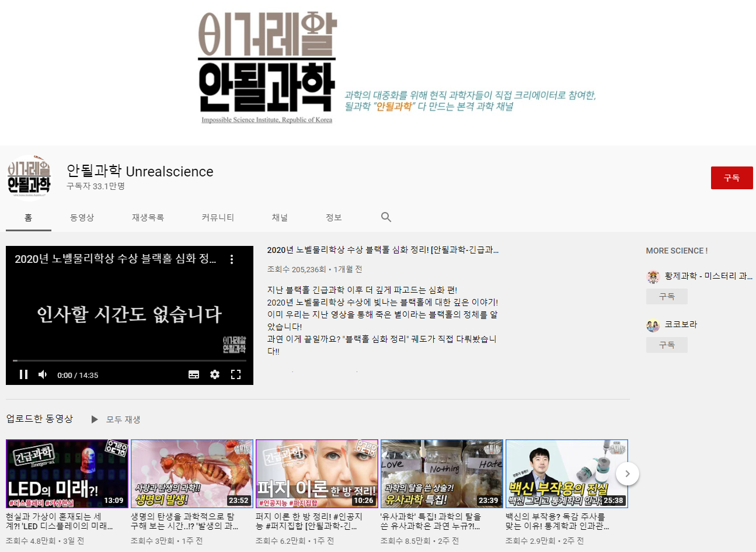Viewport: 756px width, 552px height.
Task: Pause the featured video with the pause icon
Action: click(24, 374)
